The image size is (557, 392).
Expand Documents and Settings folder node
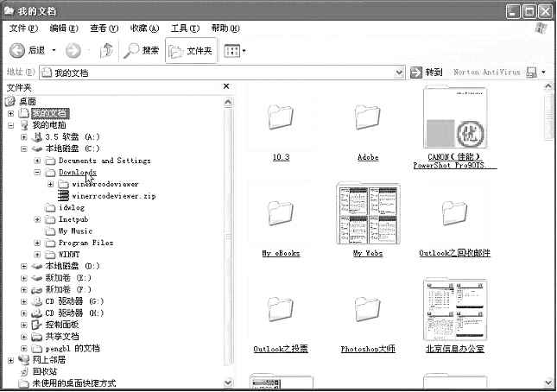click(37, 161)
